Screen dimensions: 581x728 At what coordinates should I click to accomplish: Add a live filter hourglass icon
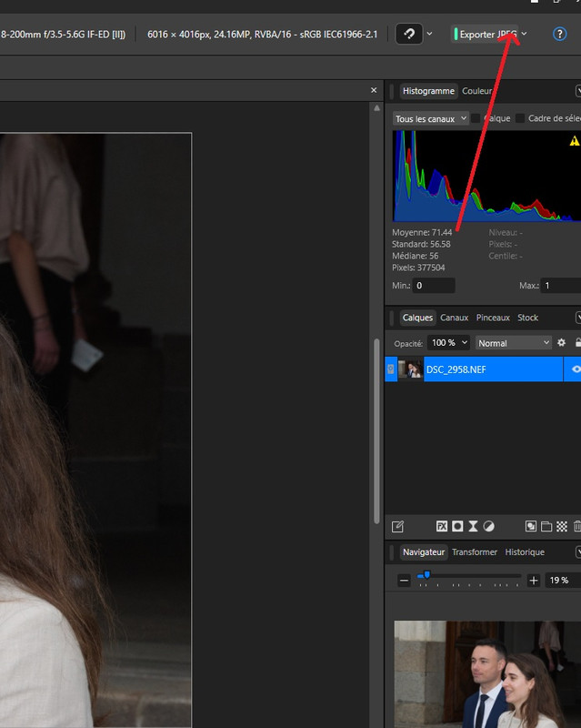coord(473,526)
